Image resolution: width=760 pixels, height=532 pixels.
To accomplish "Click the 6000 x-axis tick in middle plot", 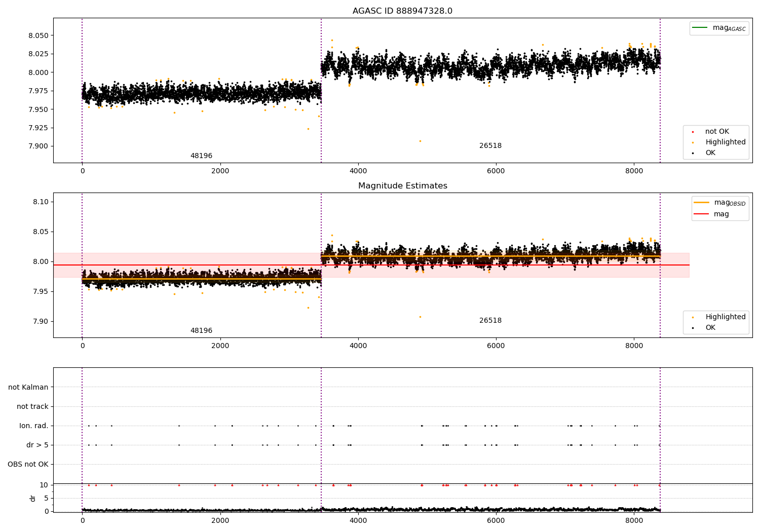I will point(496,346).
